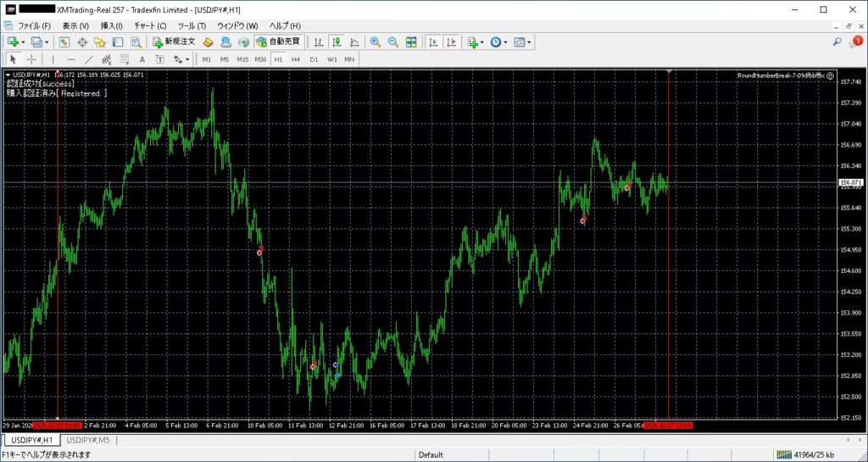Select the D1 timeframe button
The image size is (868, 462).
tap(314, 59)
